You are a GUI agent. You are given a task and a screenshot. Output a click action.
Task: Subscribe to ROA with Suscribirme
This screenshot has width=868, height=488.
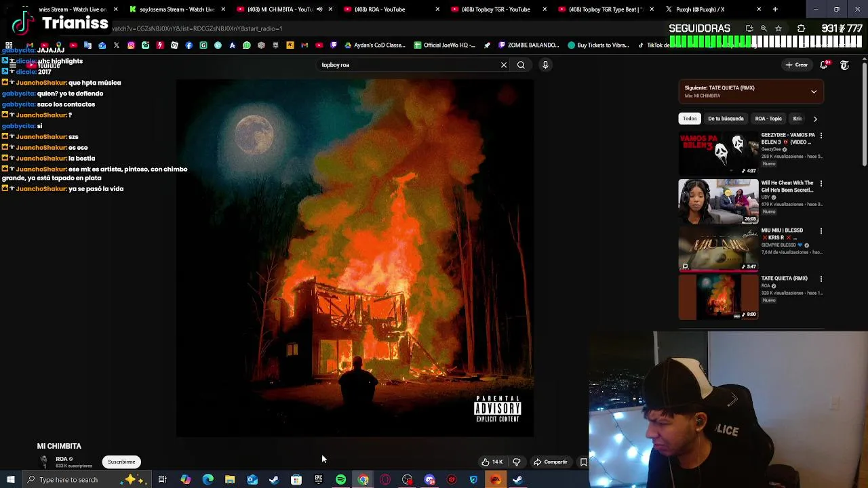121,462
